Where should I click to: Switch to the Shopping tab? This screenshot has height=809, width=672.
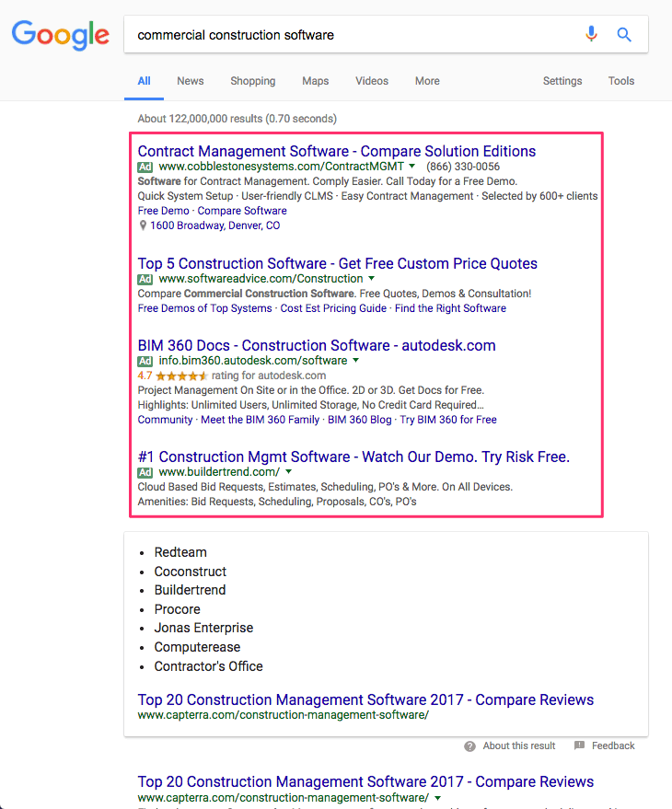tap(253, 81)
